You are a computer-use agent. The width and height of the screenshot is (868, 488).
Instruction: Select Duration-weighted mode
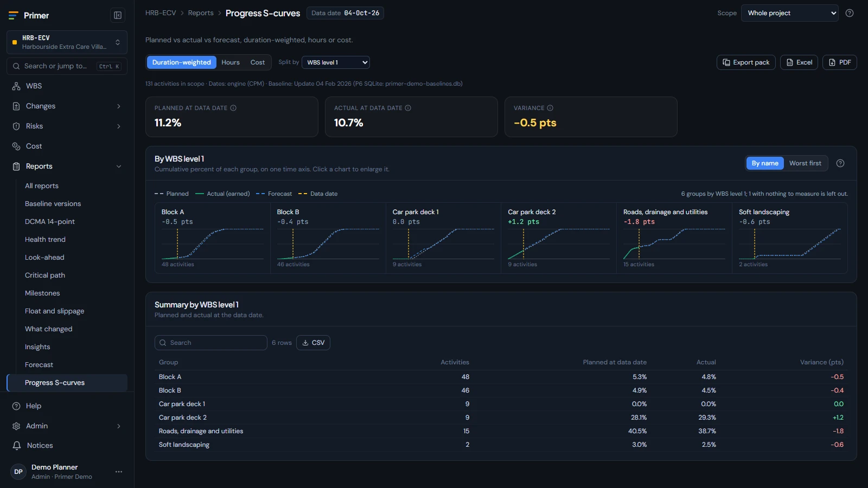(181, 62)
